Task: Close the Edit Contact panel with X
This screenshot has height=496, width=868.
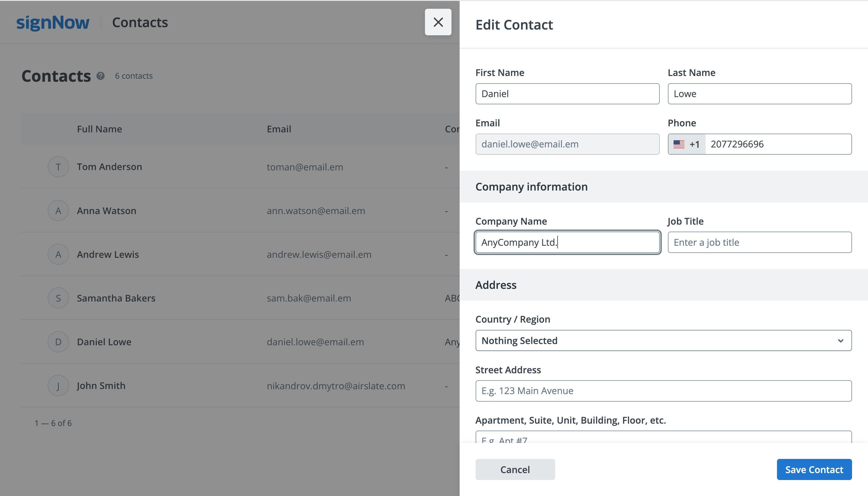Action: coord(438,22)
